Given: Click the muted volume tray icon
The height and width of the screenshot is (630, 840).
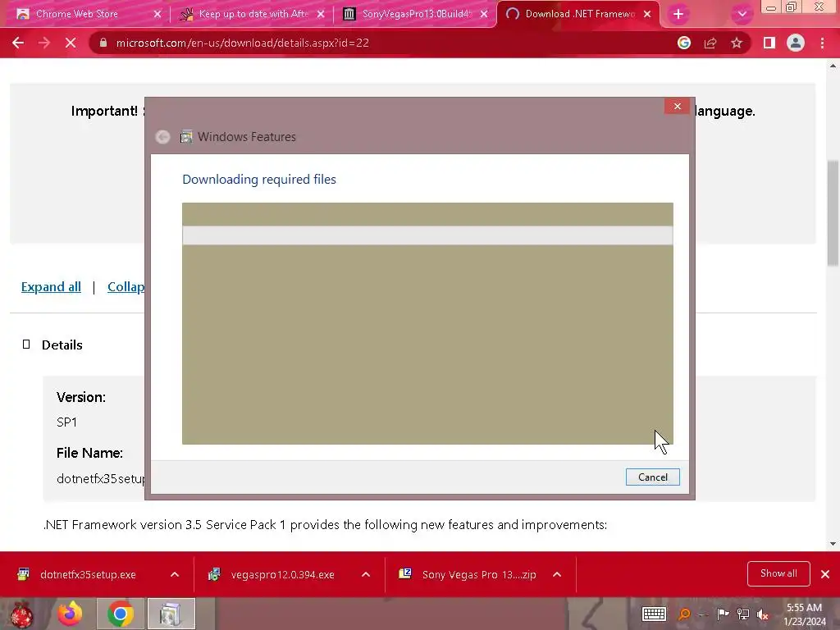Looking at the screenshot, I should pos(763,614).
